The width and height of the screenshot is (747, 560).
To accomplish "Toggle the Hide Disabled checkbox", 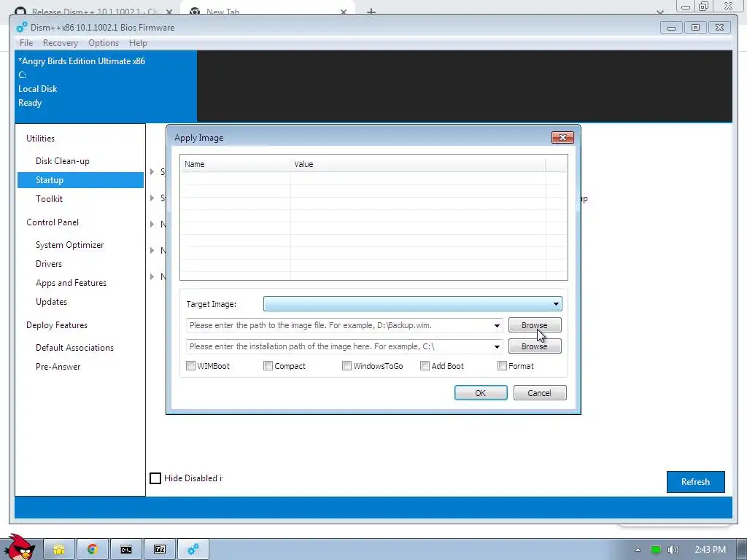I will click(x=155, y=478).
